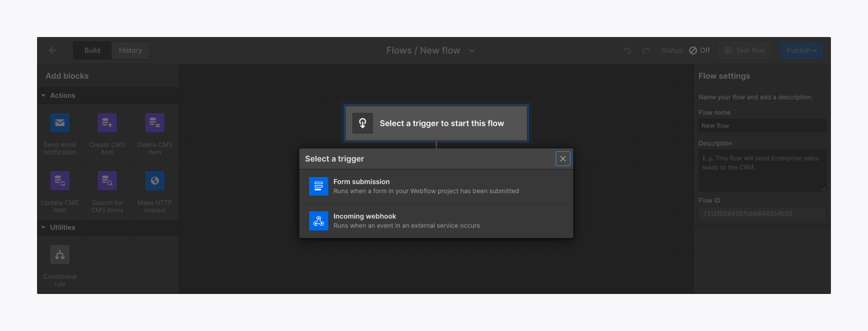Select the Update CMS item block

[x=60, y=191]
